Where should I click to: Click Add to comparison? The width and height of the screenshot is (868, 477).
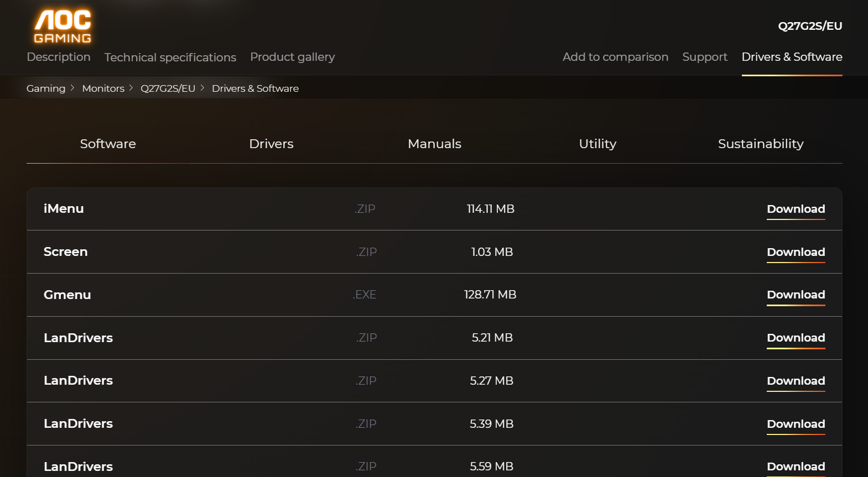point(615,57)
